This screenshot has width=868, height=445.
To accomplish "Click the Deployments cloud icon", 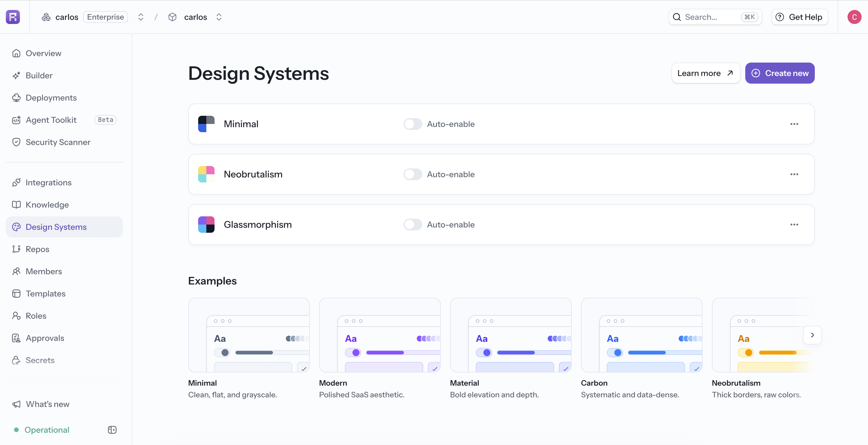I will point(16,98).
